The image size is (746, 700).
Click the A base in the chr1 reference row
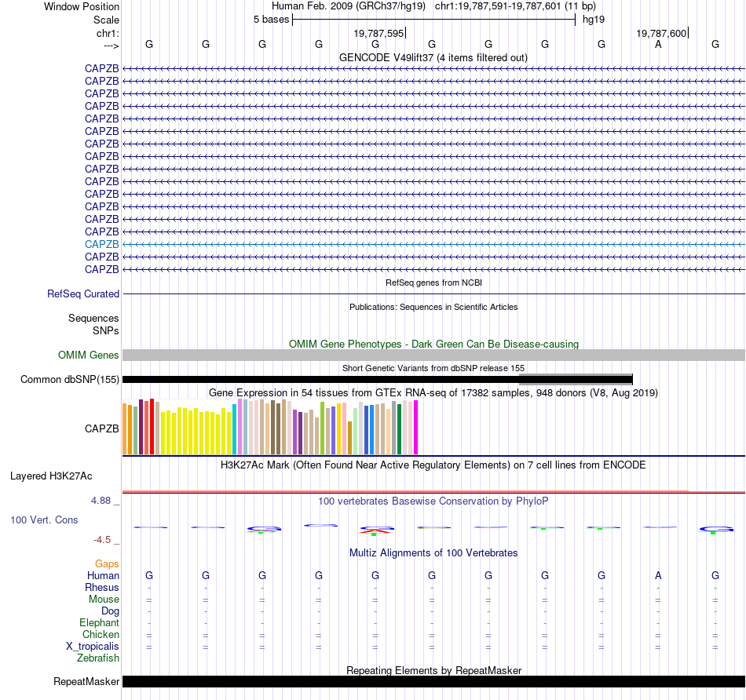click(658, 44)
